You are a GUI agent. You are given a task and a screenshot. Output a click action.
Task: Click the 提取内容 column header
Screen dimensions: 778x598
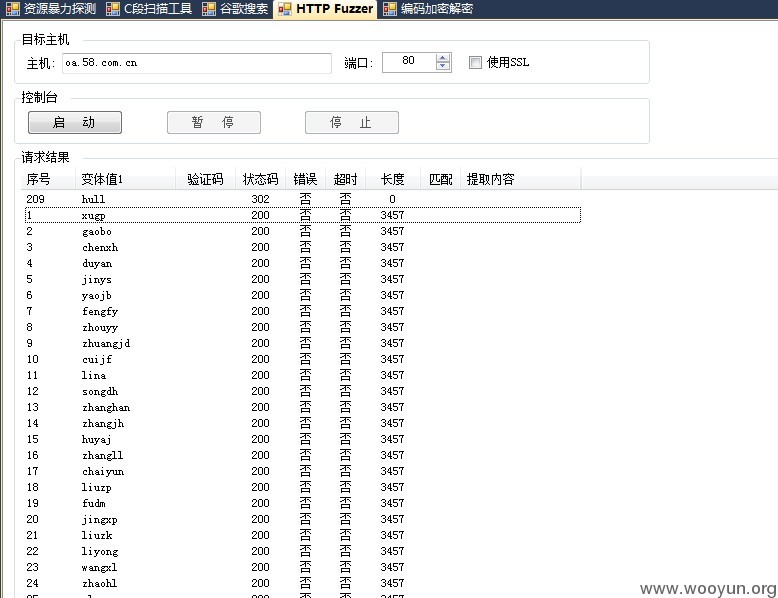[520, 179]
